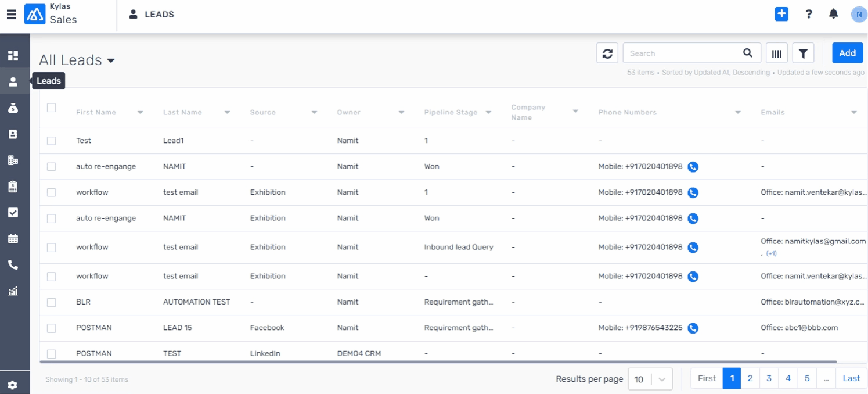Click the blue quick-add plus icon
This screenshot has width=868, height=394.
click(x=781, y=14)
